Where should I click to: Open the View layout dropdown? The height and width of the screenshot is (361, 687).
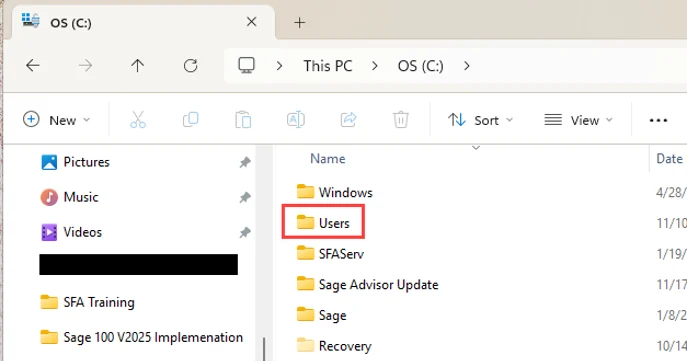pos(578,120)
